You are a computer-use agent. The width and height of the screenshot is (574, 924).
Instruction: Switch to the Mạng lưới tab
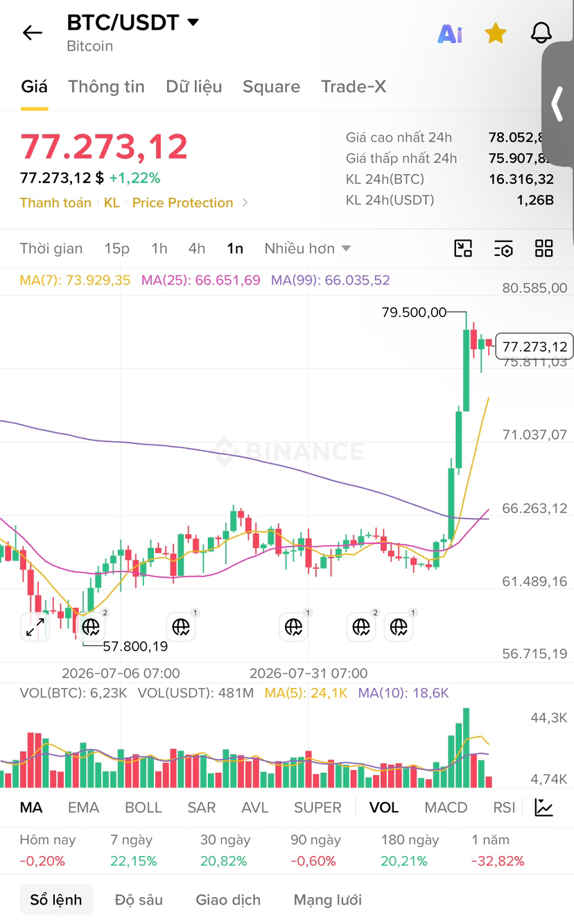point(327,900)
